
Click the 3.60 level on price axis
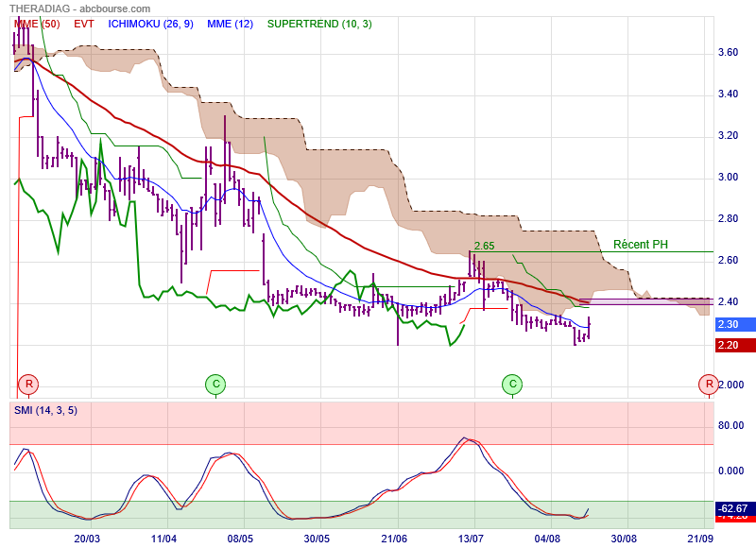(728, 53)
